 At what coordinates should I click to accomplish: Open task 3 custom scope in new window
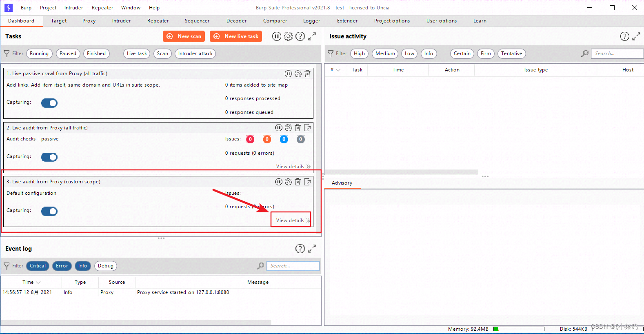(308, 182)
